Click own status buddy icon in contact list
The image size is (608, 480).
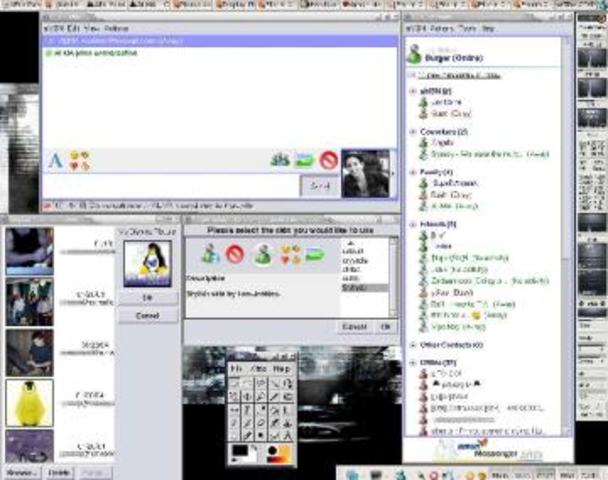coord(414,54)
